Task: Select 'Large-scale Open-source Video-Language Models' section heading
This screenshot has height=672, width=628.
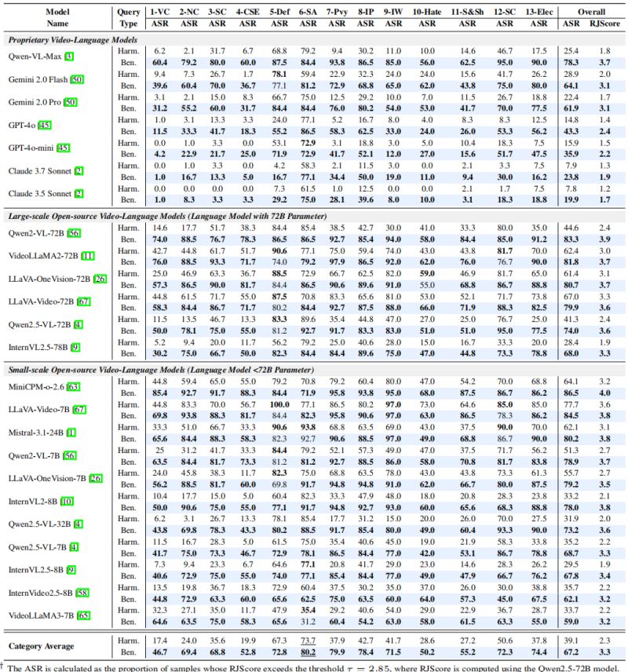Action: tap(167, 217)
